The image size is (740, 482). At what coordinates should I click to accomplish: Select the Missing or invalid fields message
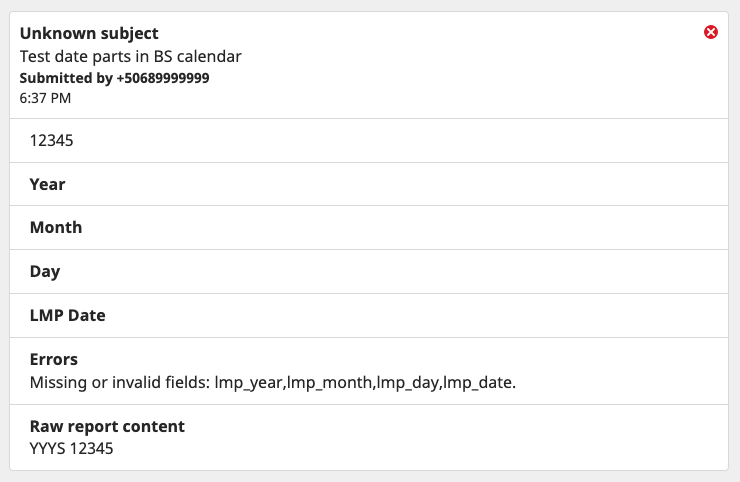[x=273, y=382]
